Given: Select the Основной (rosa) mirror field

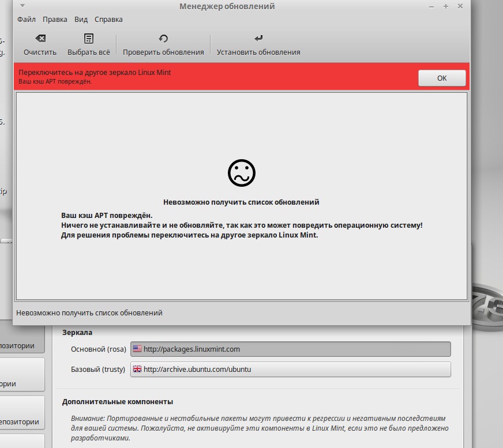Looking at the screenshot, I should pyautogui.click(x=291, y=349).
